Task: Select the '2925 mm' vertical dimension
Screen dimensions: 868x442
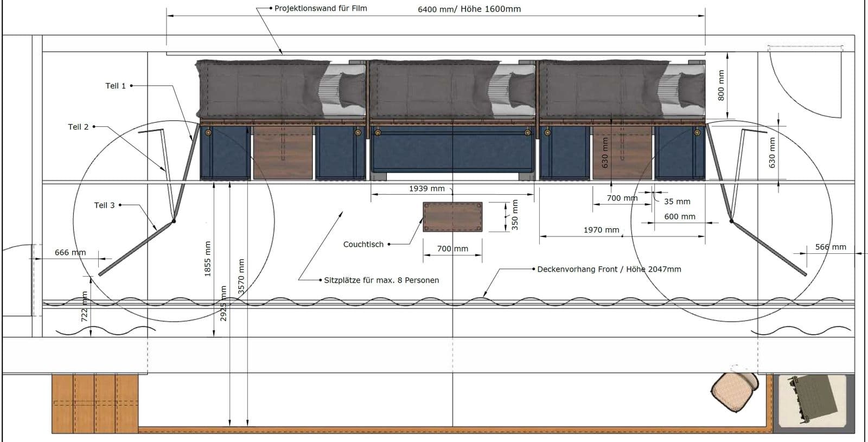Action: point(224,304)
